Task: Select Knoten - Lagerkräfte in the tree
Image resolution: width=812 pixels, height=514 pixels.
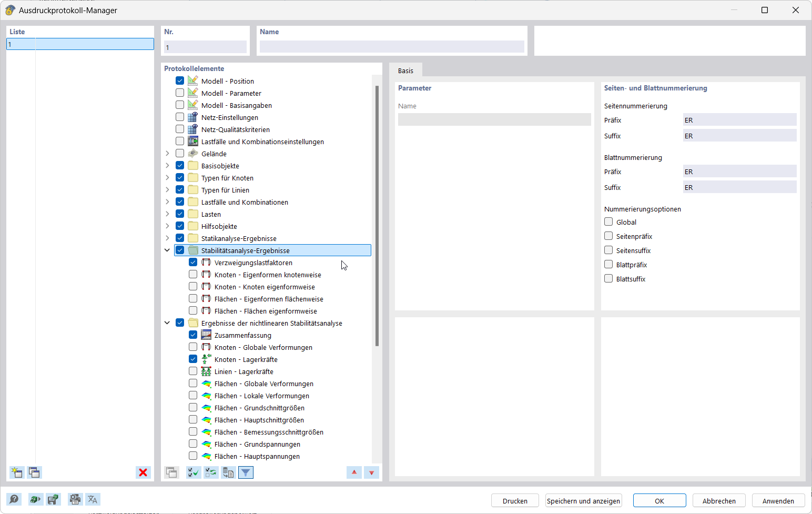Action: pos(246,359)
